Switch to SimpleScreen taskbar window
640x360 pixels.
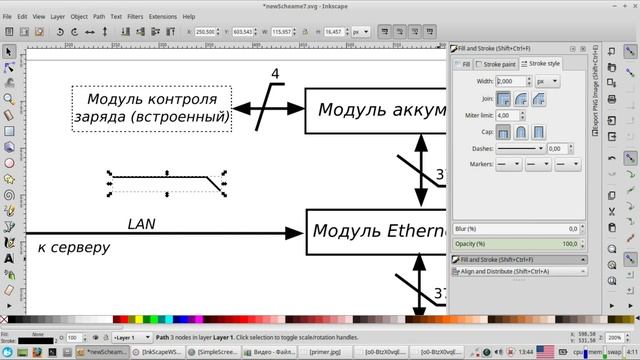pos(212,351)
